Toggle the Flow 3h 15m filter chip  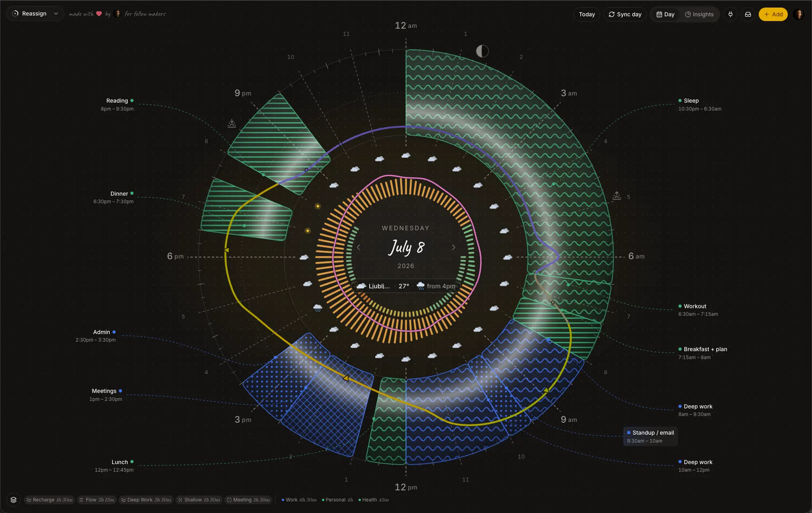coord(97,500)
